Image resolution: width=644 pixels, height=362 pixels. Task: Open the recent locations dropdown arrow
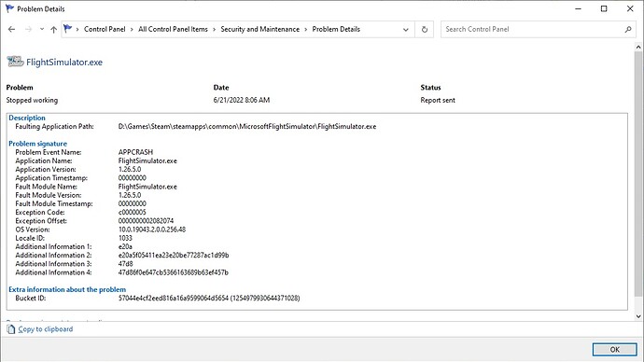click(41, 29)
